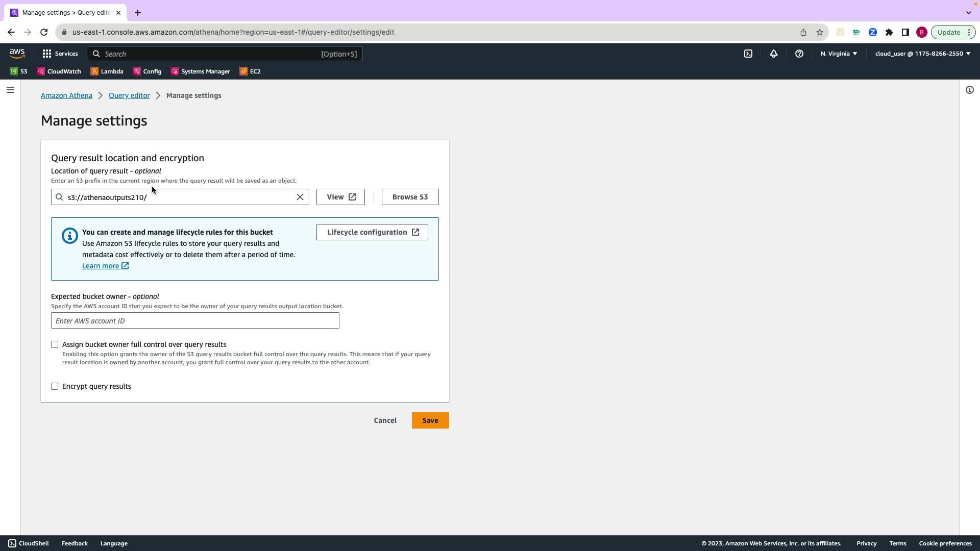Open the Language menu in the footer
This screenshot has width=980, height=551.
pyautogui.click(x=114, y=543)
